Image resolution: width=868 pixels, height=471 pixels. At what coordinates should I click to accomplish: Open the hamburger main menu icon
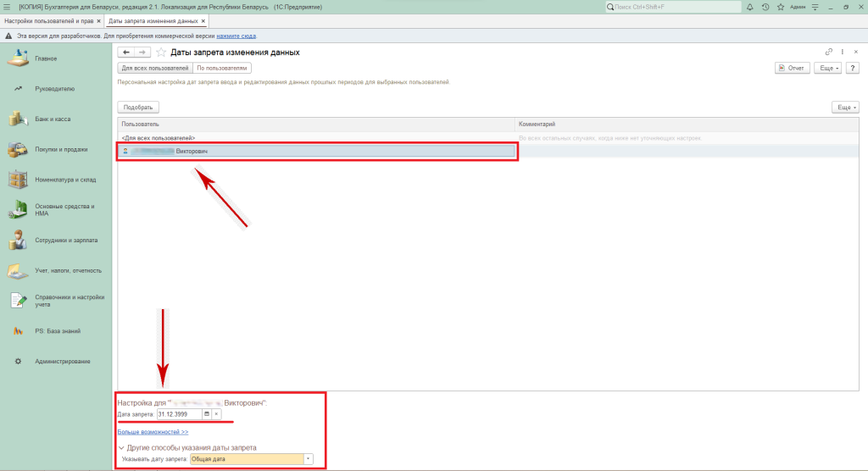tap(8, 7)
